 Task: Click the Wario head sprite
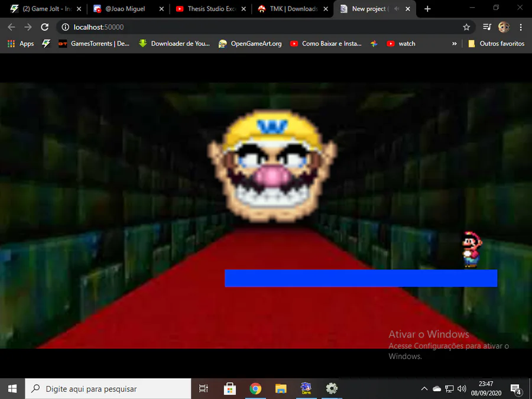coord(272,166)
